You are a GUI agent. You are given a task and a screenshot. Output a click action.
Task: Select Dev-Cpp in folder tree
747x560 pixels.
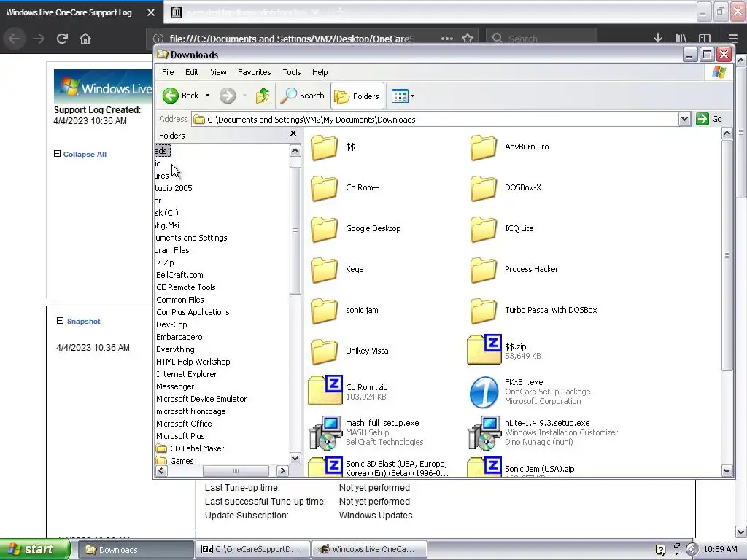click(171, 324)
